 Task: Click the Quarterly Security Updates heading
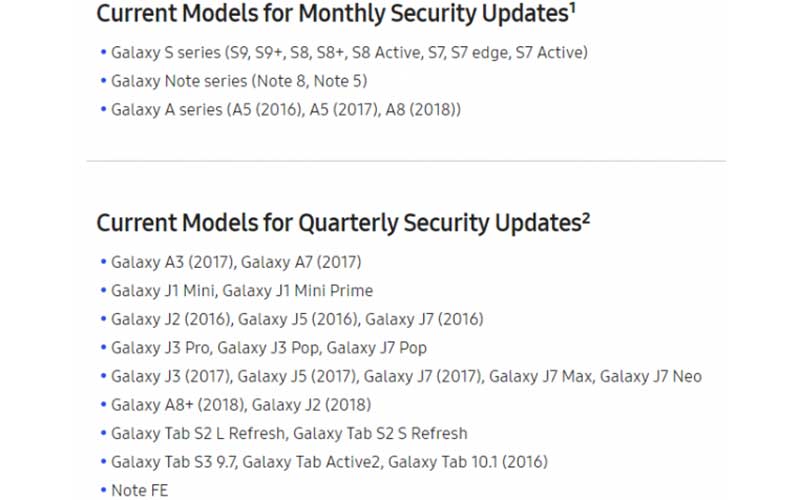337,223
